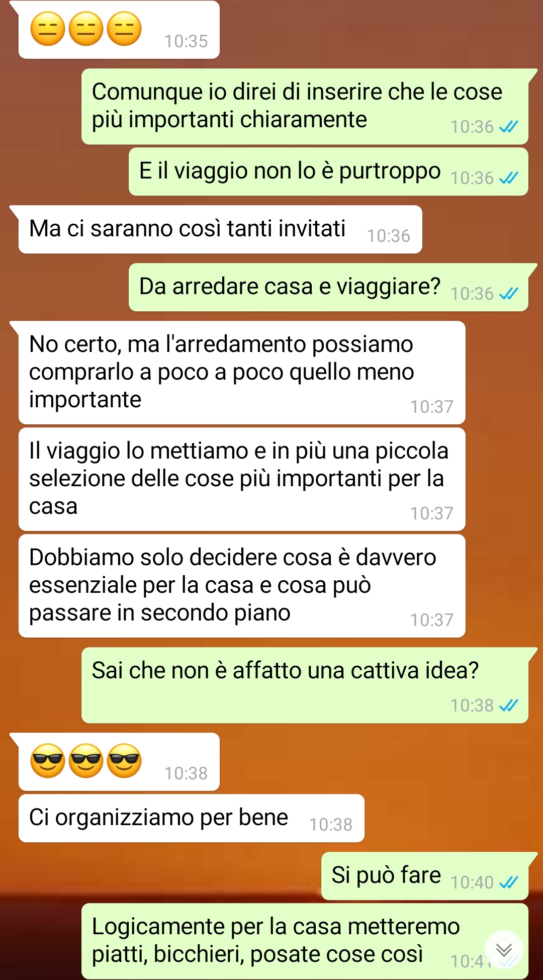
Task: Tap the 10:36 timestamp on the 'tanti invitati' message
Action: [389, 236]
